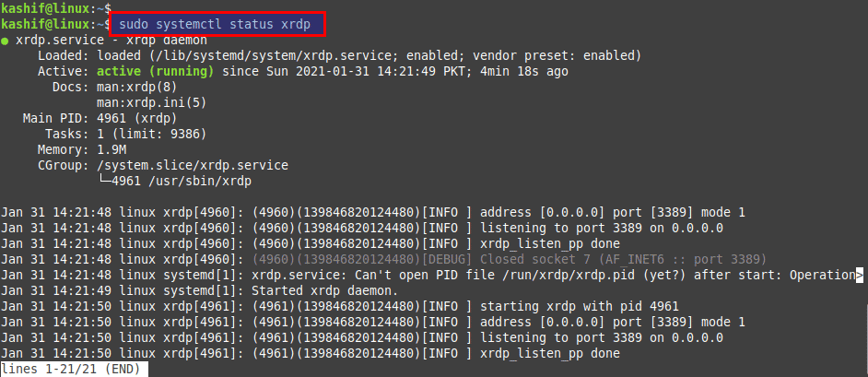Click the man:xrdp.ini(5) docs reference
This screenshot has height=377, width=868.
[147, 102]
